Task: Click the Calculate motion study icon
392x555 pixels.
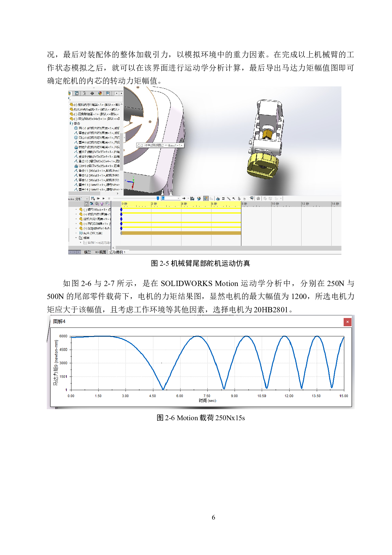Action: pyautogui.click(x=93, y=198)
